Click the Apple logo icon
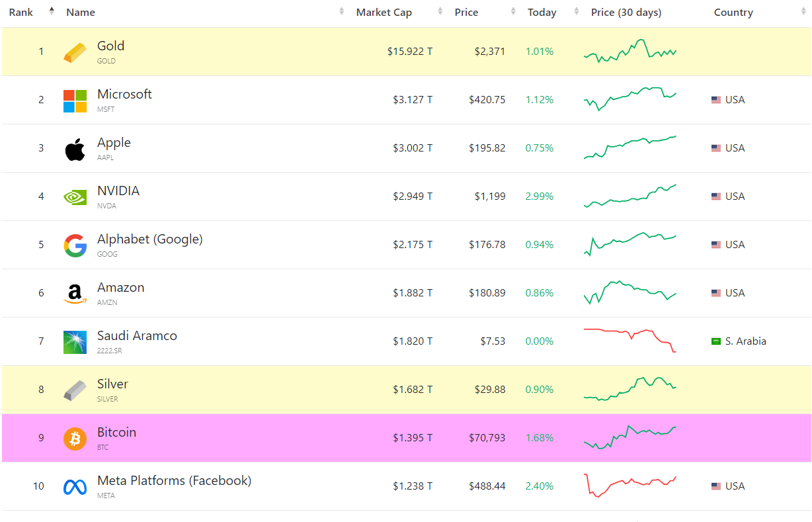 coord(75,149)
